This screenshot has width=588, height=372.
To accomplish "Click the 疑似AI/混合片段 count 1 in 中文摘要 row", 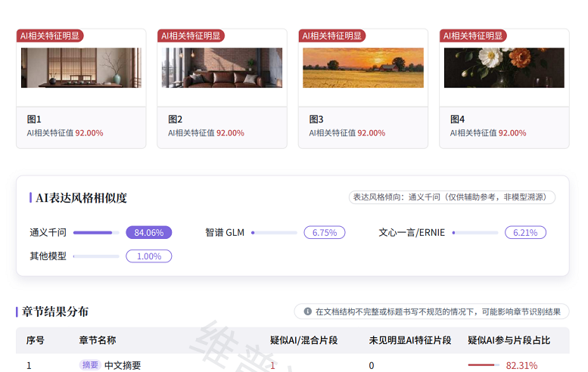I will point(272,365).
